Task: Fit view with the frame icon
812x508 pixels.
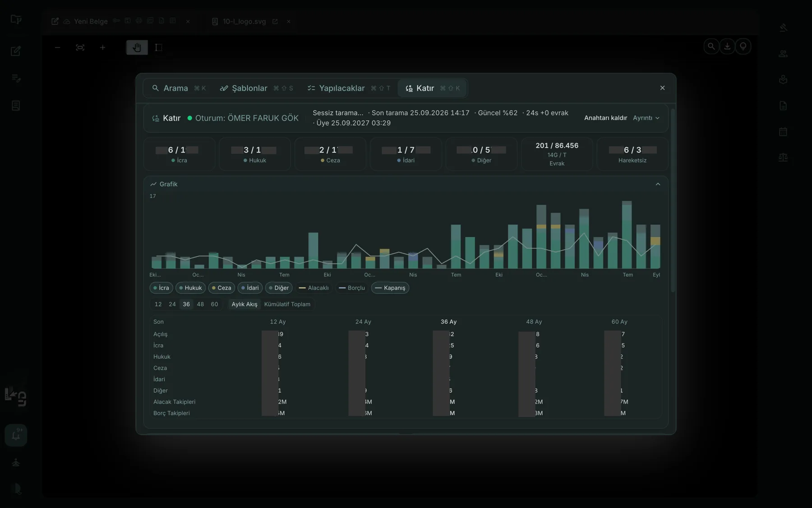Action: pos(80,47)
